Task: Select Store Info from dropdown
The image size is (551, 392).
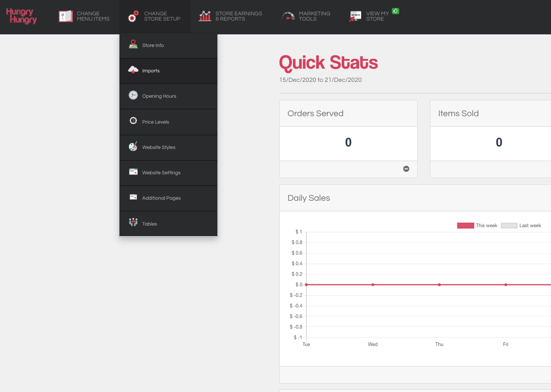Action: point(168,45)
